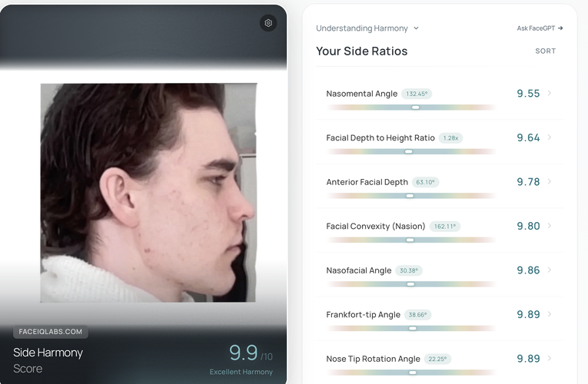Click Frankfort-tip Angle slider handle
Viewport: 588px width, 384px height.
[x=413, y=329]
